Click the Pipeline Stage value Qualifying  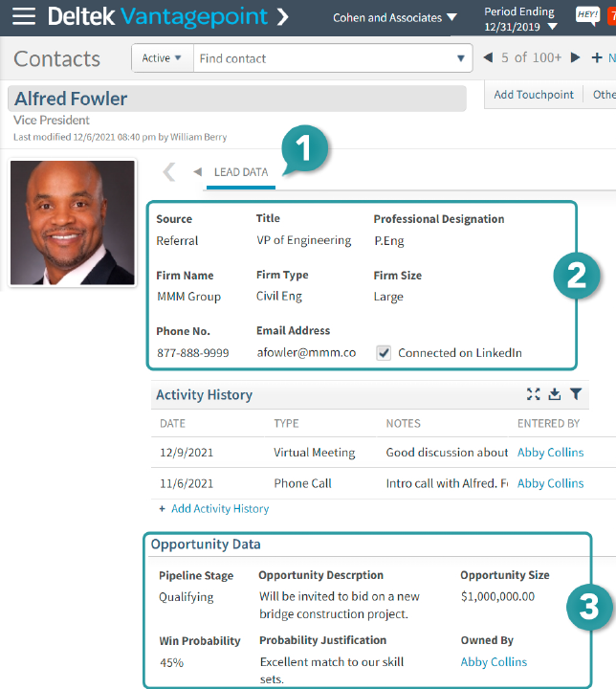pos(186,597)
